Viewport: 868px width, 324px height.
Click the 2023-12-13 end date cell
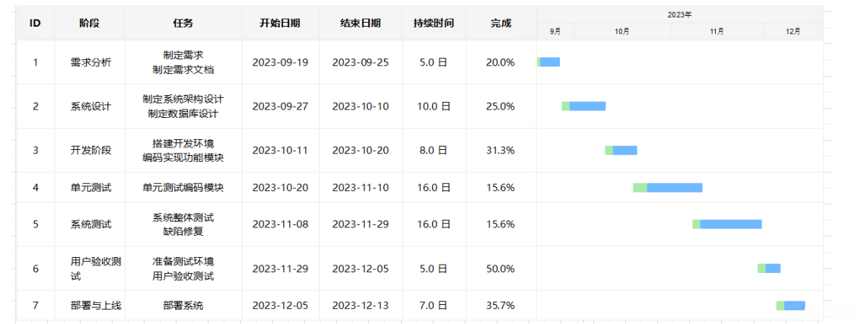[x=360, y=306]
